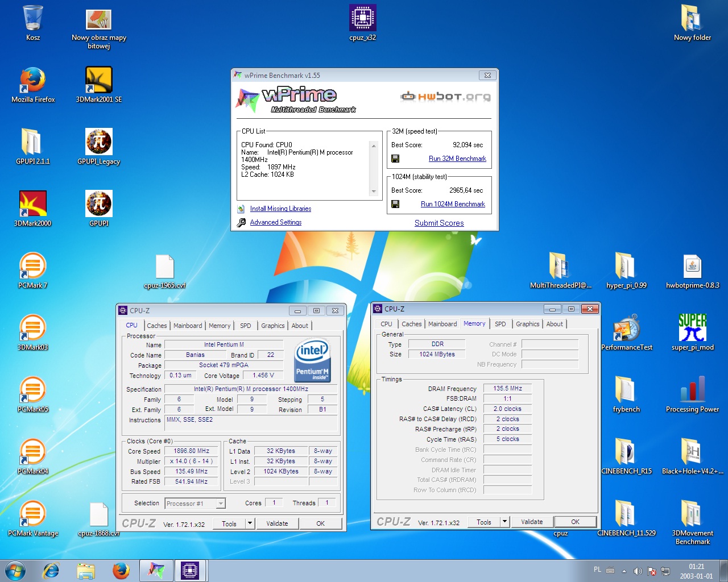Open Tools dropdown arrow in Memory tab window
The height and width of the screenshot is (582, 728).
pyautogui.click(x=504, y=522)
